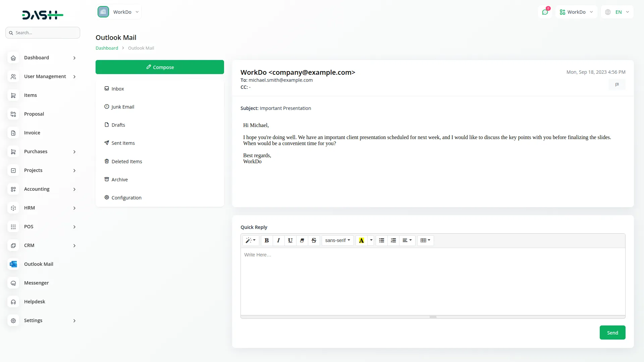Image resolution: width=644 pixels, height=362 pixels.
Task: Click the Compose button
Action: [x=160, y=67]
